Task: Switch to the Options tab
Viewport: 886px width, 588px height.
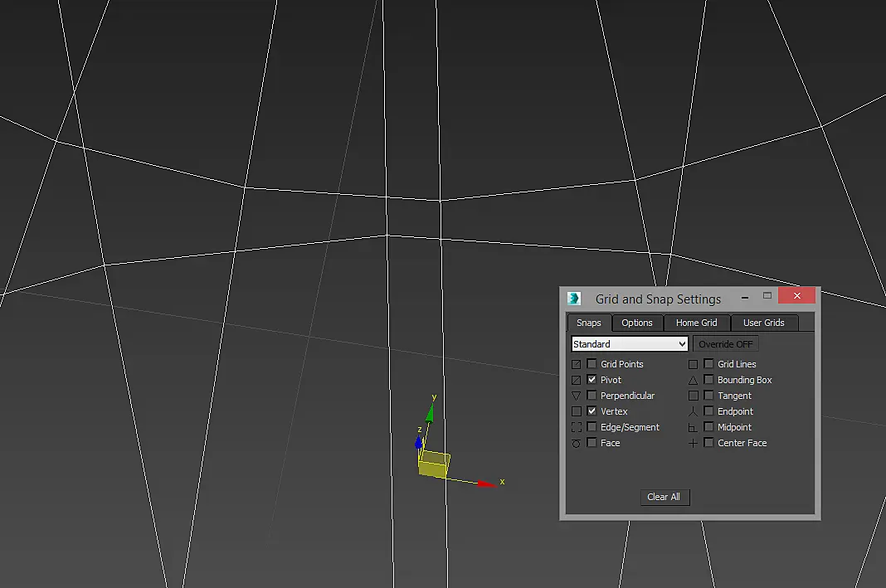Action: click(x=637, y=323)
